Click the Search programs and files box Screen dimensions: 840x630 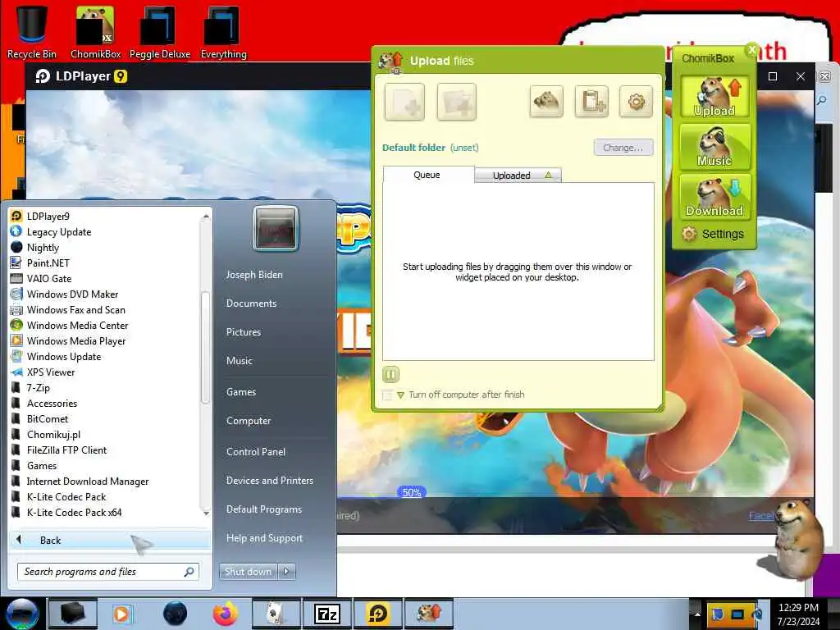(x=108, y=572)
